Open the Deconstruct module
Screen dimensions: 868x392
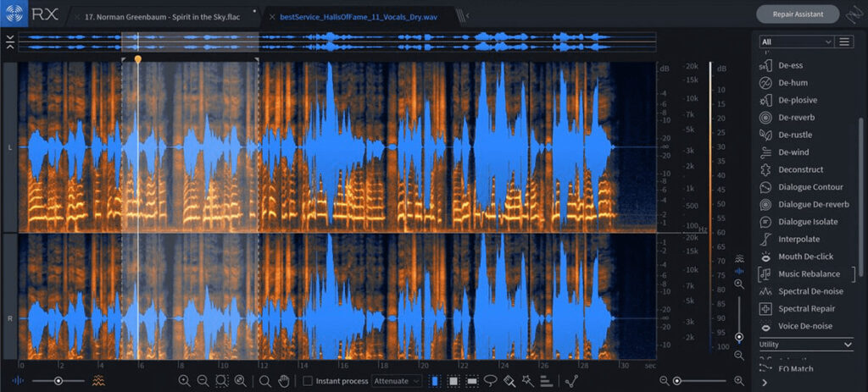point(791,169)
